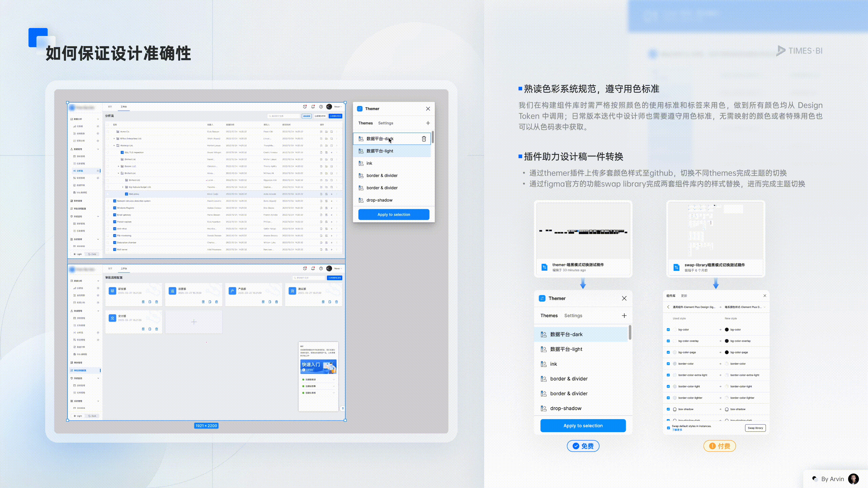Collapse the Abstergo Ltd. tree row
The height and width of the screenshot is (488, 868).
[x=114, y=145]
